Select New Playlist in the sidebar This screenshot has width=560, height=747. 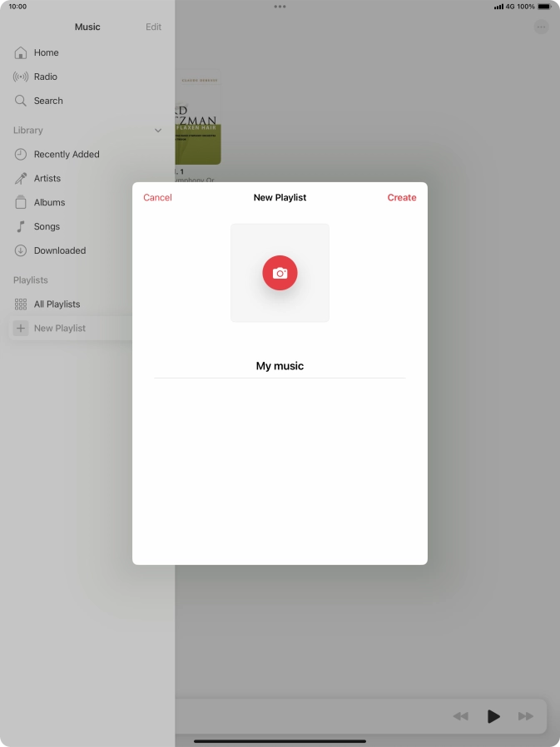pyautogui.click(x=59, y=329)
